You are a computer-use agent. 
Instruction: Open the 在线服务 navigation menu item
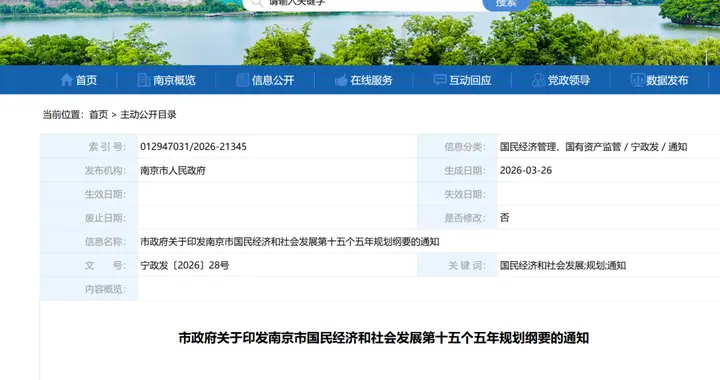[x=371, y=80]
